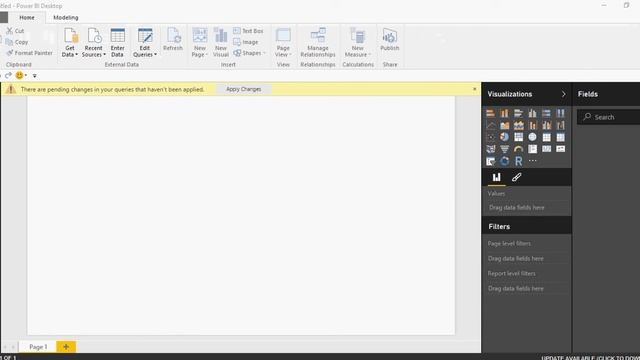Click the Refresh ribbon button

tap(173, 40)
